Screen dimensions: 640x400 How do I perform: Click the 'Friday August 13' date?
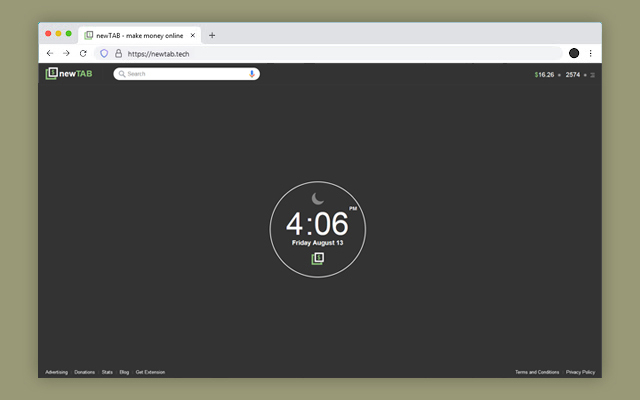click(318, 243)
